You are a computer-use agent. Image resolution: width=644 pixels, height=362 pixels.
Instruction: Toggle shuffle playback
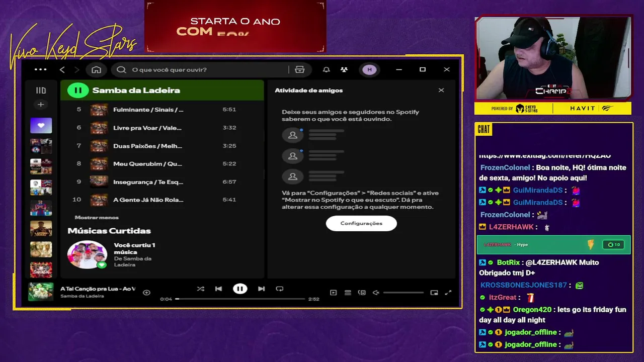point(201,289)
